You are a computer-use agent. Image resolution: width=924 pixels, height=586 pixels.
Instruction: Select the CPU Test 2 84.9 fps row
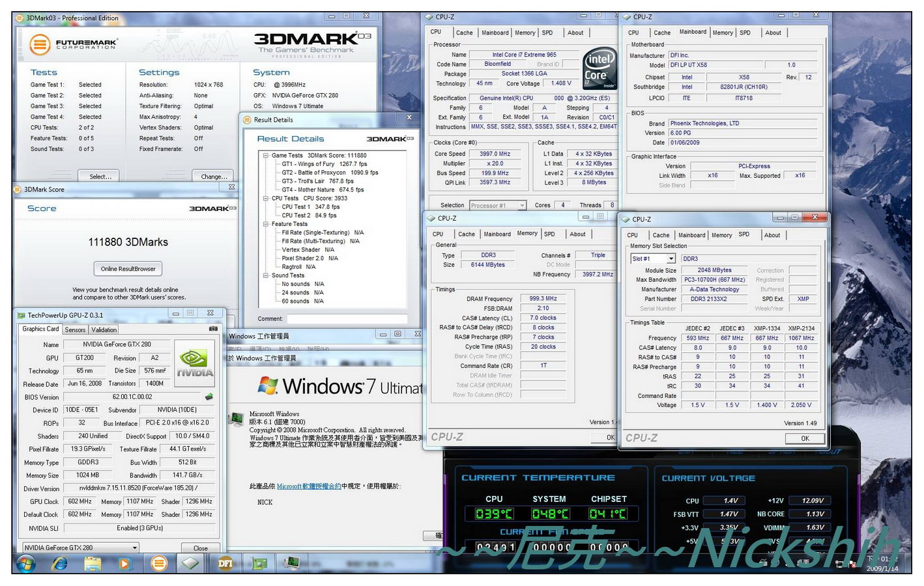[309, 216]
